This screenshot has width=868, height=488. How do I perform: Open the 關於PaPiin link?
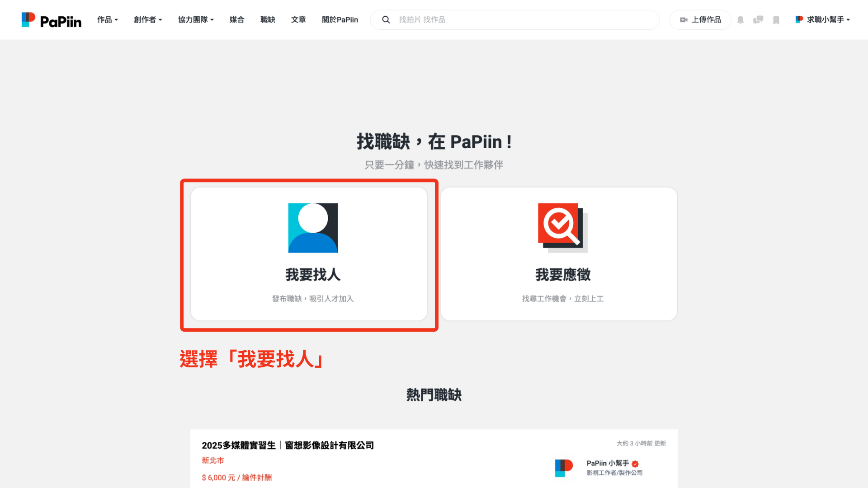pos(340,20)
